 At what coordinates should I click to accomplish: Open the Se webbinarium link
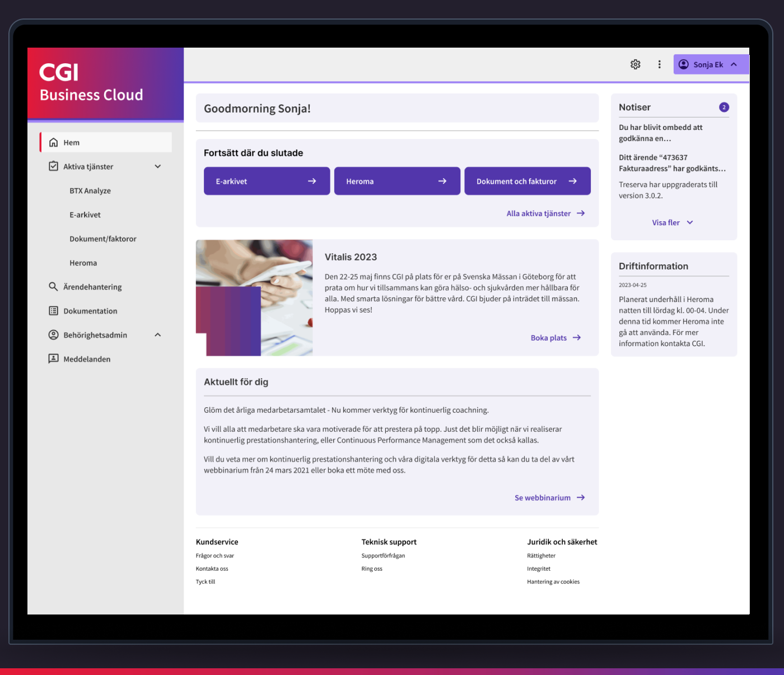click(543, 497)
